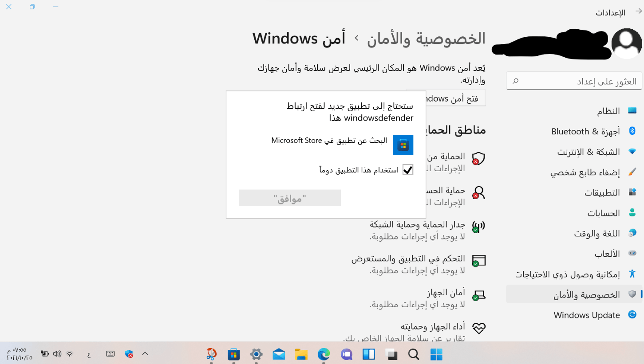Viewport: 644px width, 364px height.
Task: Open the Widgets panel in the taskbar
Action: click(369, 354)
